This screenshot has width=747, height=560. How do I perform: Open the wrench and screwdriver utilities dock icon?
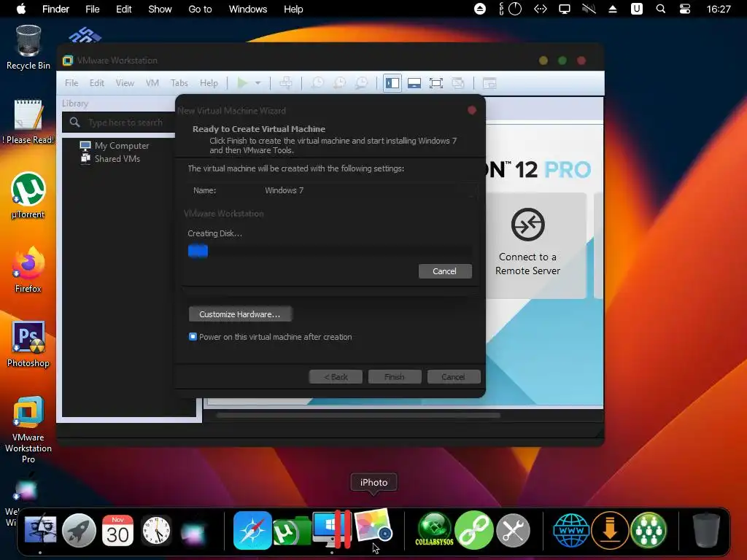(513, 530)
